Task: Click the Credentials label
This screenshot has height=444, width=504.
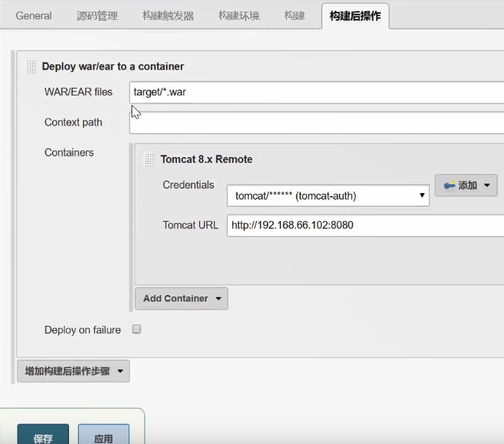Action: coord(188,185)
